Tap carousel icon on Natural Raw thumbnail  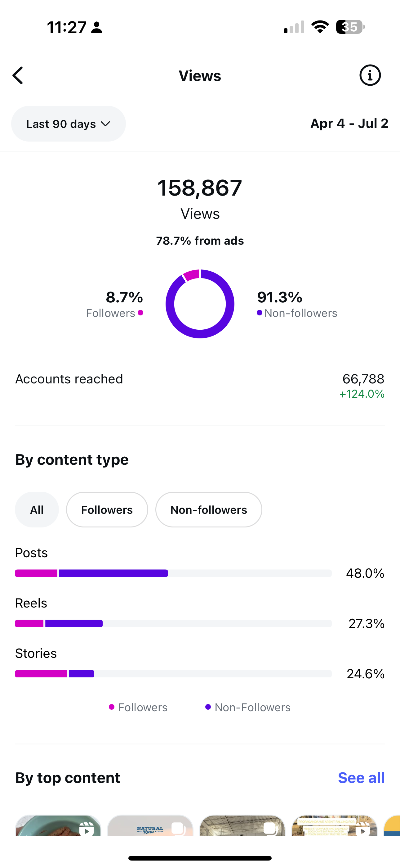coord(179,829)
